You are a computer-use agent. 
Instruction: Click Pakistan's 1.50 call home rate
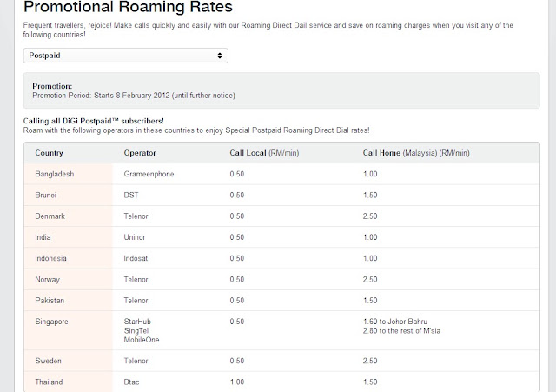(370, 301)
